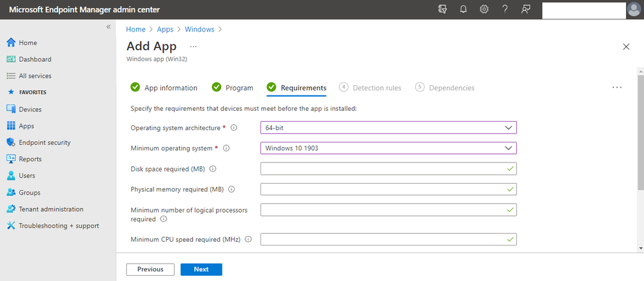Click the Disk space required (MB) field
644x281 pixels.
[389, 168]
